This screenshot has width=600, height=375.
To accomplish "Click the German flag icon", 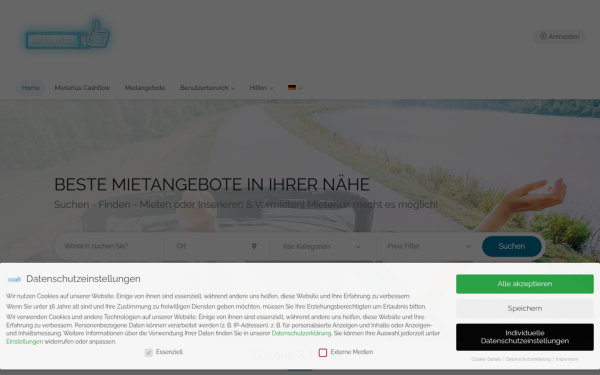I will pos(292,88).
